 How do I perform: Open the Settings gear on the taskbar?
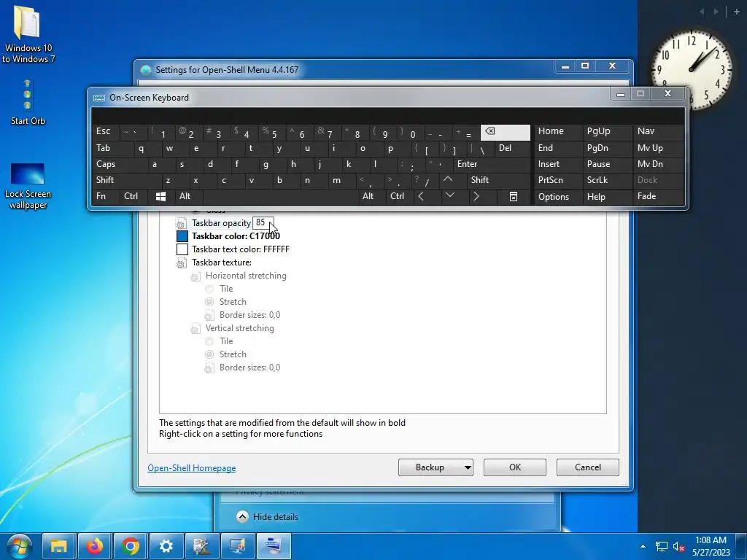pos(166,545)
